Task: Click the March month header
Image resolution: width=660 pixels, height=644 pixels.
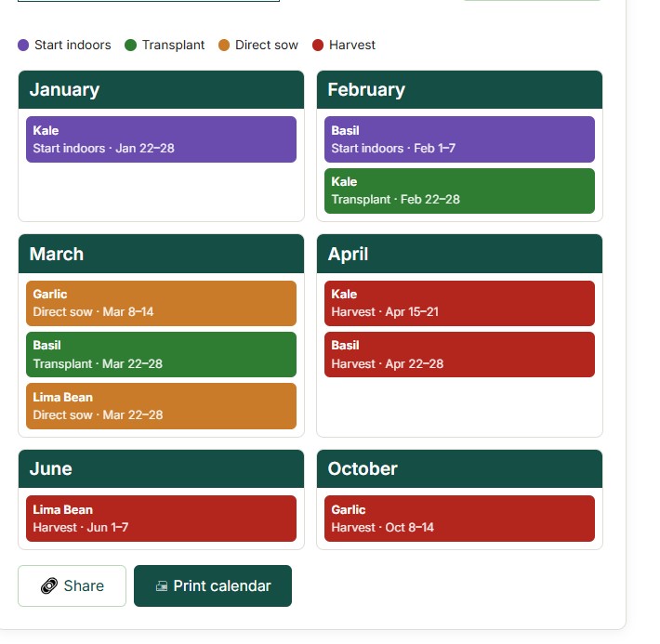Action: [x=161, y=254]
